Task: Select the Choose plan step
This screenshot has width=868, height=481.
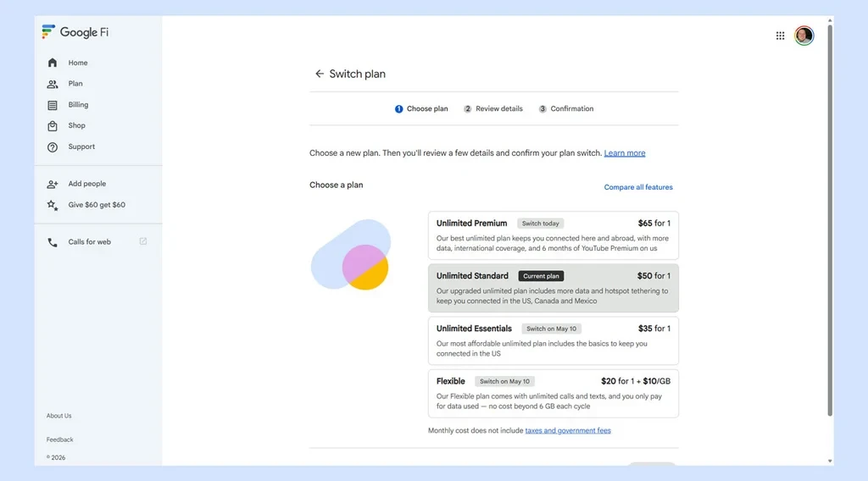Action: click(421, 109)
